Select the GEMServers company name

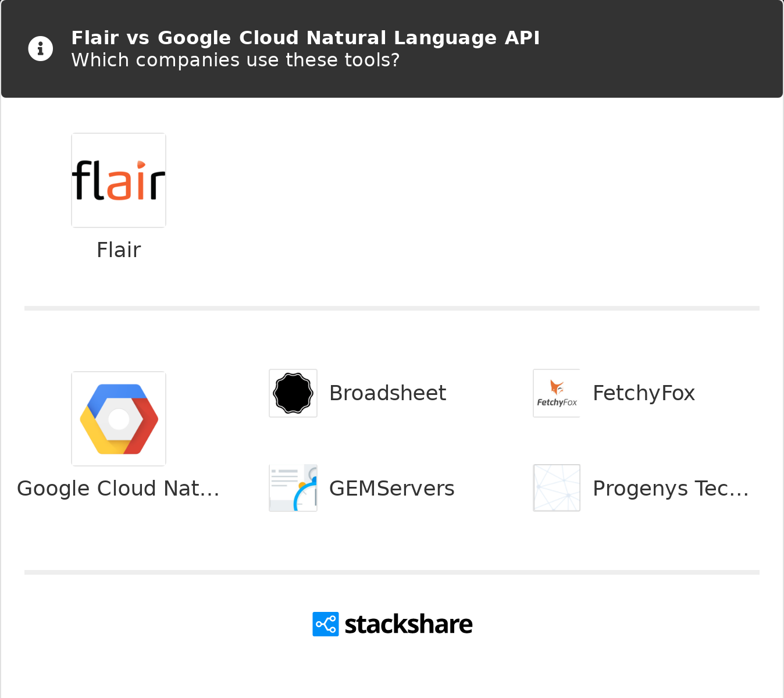[391, 489]
